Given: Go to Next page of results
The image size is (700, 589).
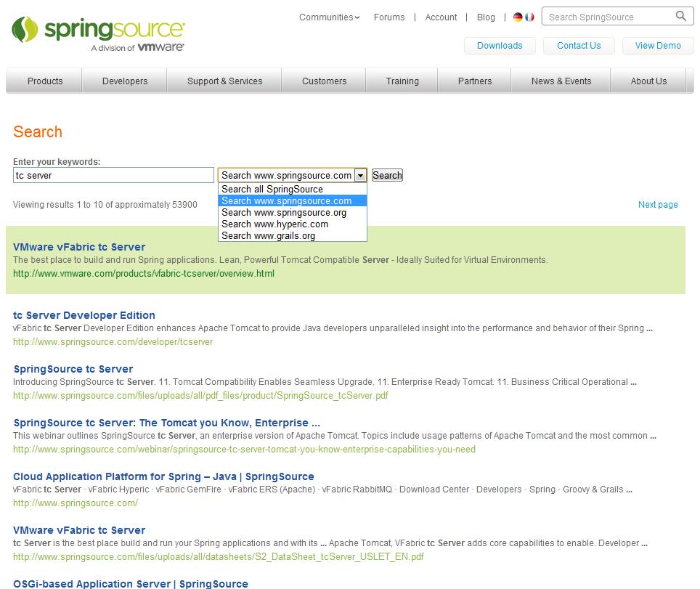Looking at the screenshot, I should [658, 205].
